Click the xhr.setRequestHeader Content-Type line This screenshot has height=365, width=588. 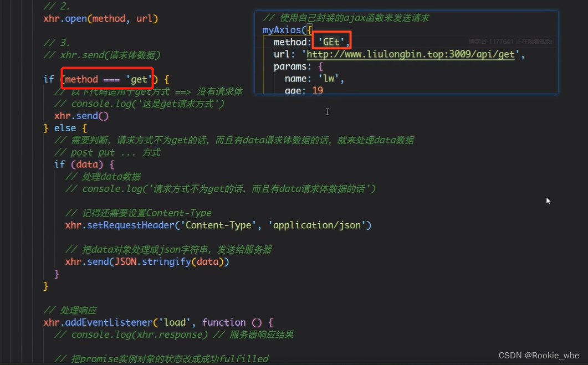218,225
